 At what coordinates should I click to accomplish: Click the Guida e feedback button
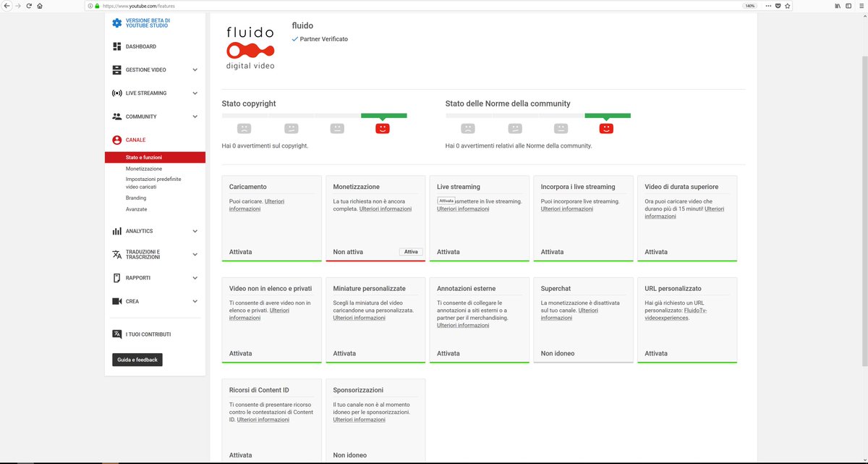pos(137,360)
